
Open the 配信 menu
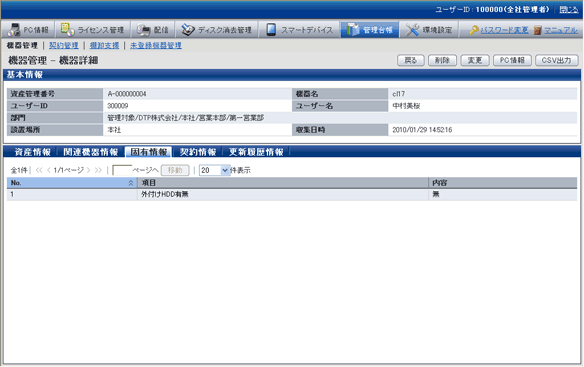pyautogui.click(x=153, y=30)
